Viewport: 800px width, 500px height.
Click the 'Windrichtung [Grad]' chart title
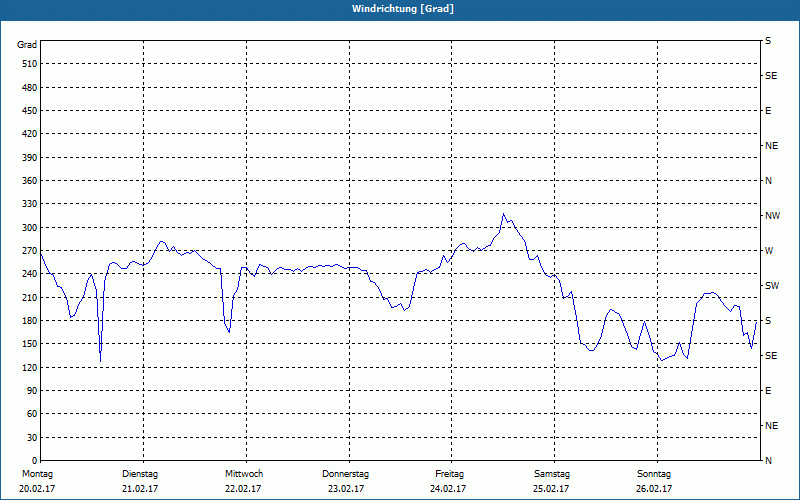tap(403, 9)
